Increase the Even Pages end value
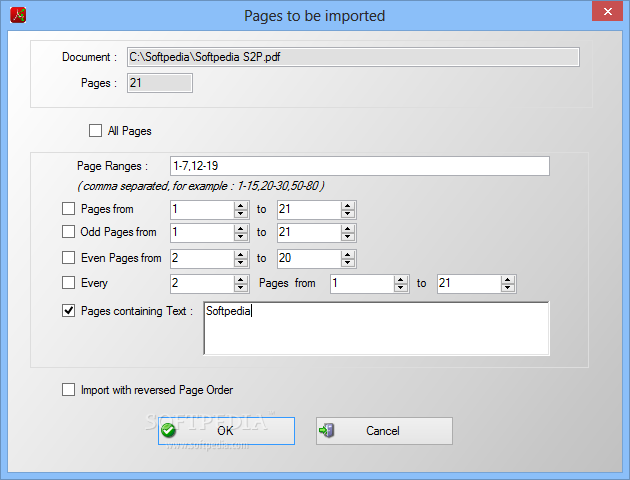630x480 pixels. [348, 254]
